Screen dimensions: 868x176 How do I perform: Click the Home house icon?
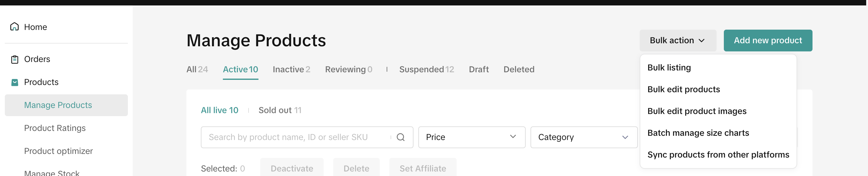coord(14,27)
